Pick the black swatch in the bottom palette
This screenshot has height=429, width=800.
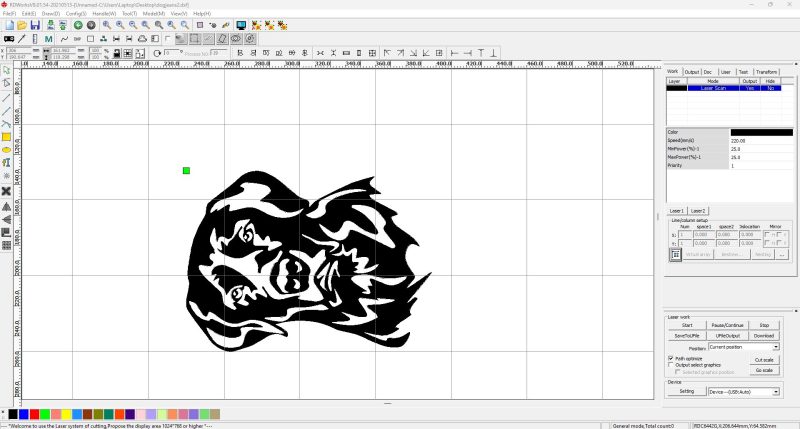[13, 414]
